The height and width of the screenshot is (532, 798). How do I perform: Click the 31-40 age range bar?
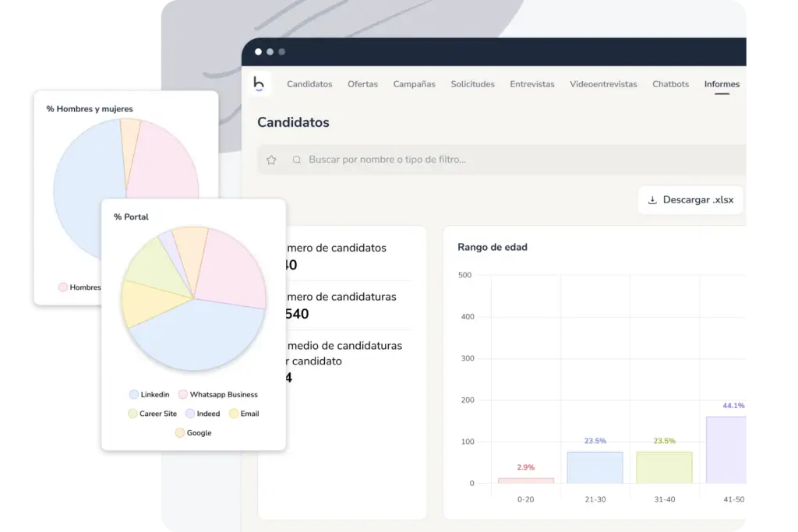point(664,467)
